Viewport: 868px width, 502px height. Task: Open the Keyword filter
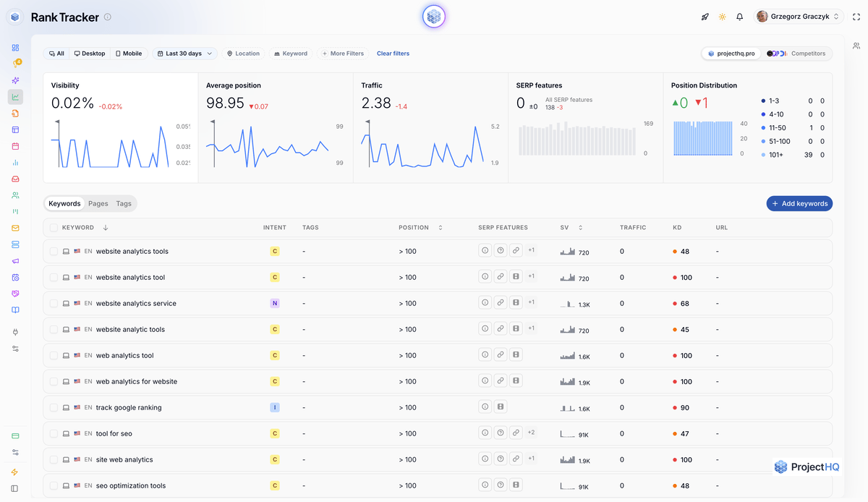point(291,54)
